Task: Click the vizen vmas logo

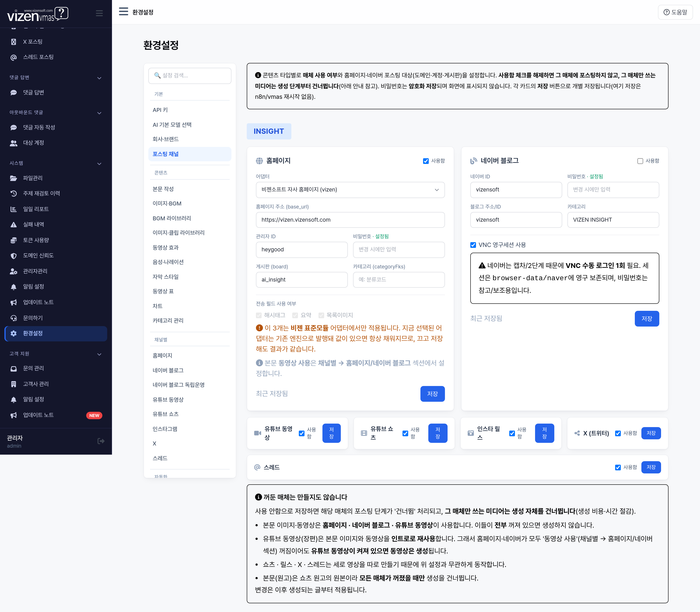Action: point(38,14)
